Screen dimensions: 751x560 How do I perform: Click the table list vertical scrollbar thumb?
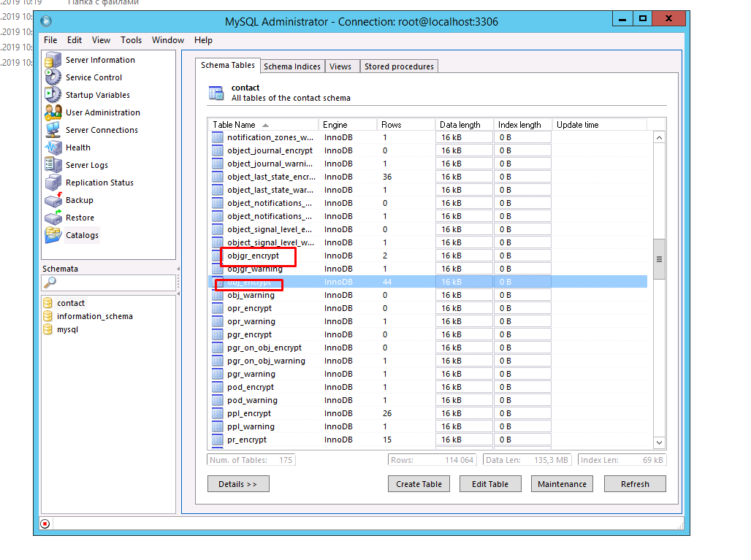[x=660, y=259]
